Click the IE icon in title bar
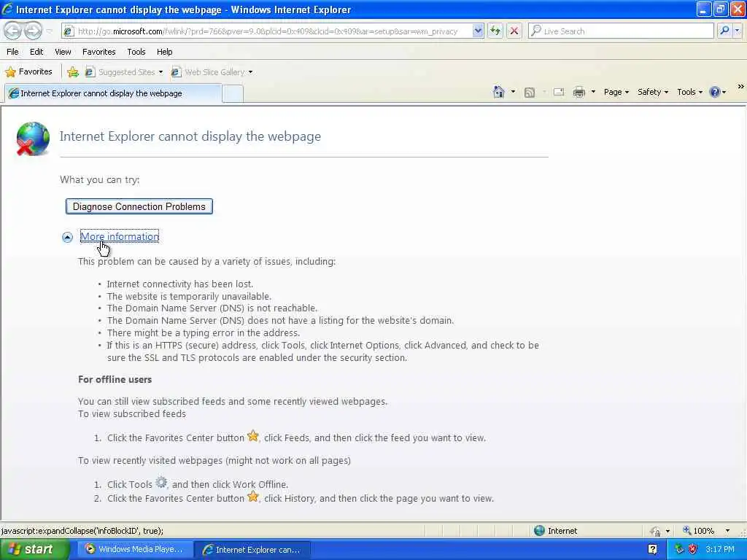The image size is (747, 560). click(7, 9)
